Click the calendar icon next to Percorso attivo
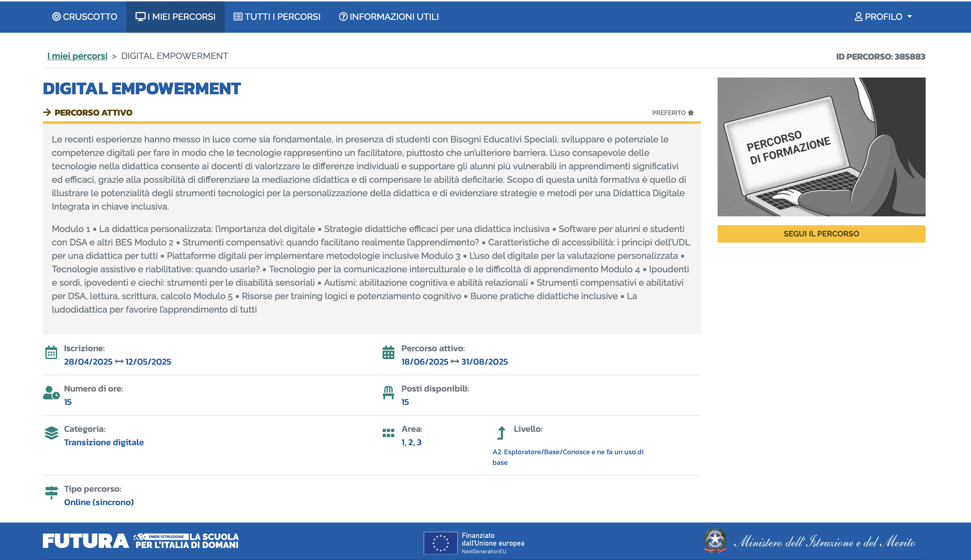Screen dimensions: 971x560 tap(388, 352)
